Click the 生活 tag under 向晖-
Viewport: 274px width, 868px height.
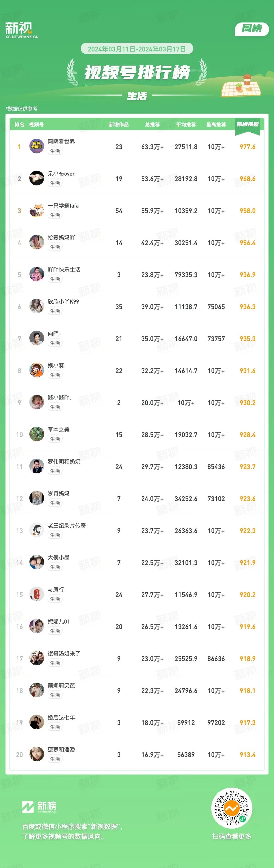point(55,343)
